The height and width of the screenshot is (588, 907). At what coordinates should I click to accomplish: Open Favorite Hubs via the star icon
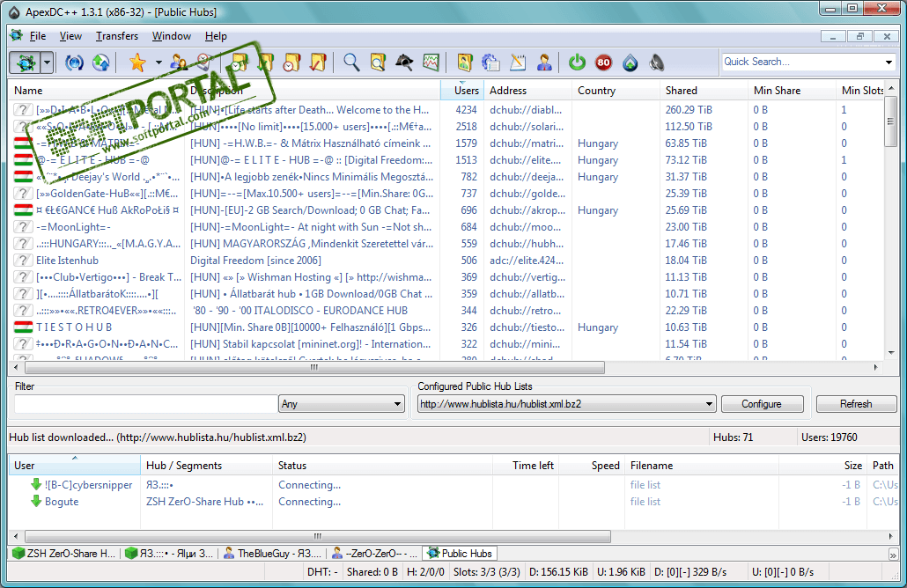point(137,62)
